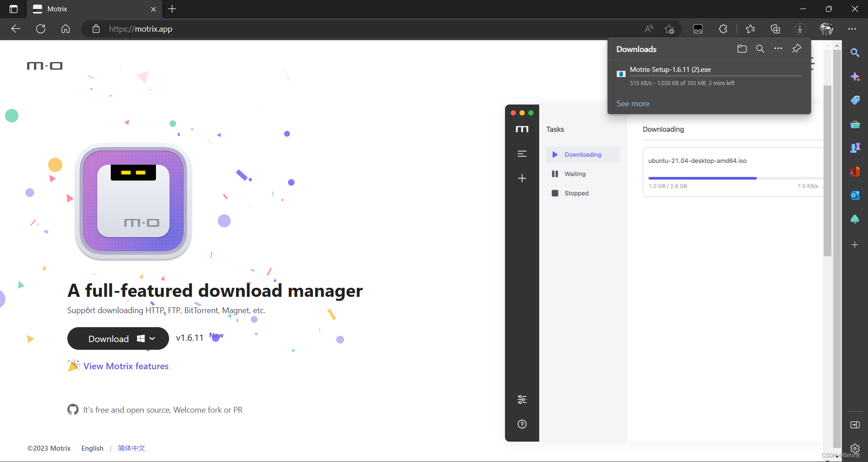This screenshot has width=868, height=462.
Task: Close the Motrix browser tab
Action: click(x=153, y=9)
